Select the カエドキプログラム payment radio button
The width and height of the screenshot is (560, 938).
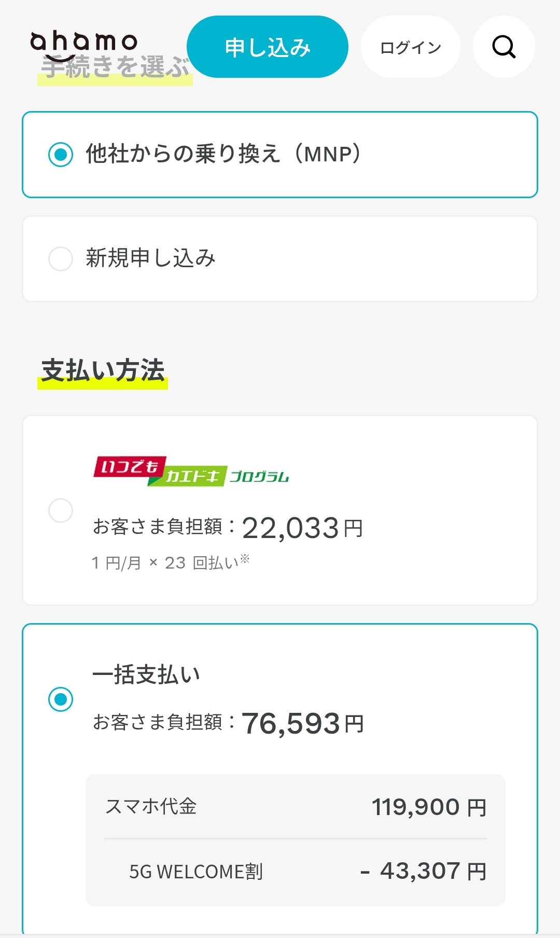point(61,511)
